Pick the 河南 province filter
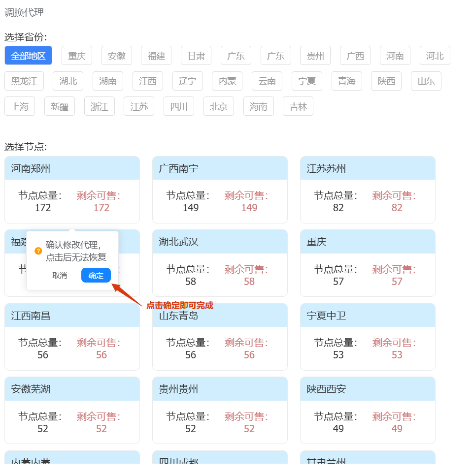The image size is (472, 476). pos(395,56)
